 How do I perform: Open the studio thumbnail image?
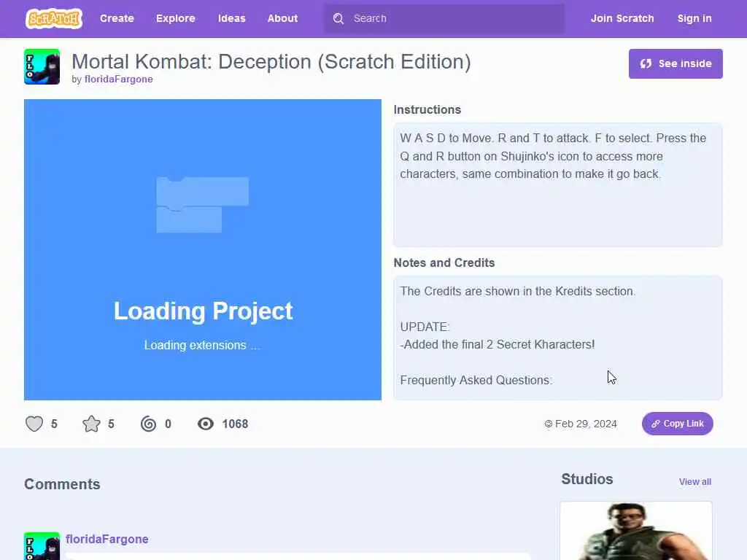pyautogui.click(x=636, y=531)
